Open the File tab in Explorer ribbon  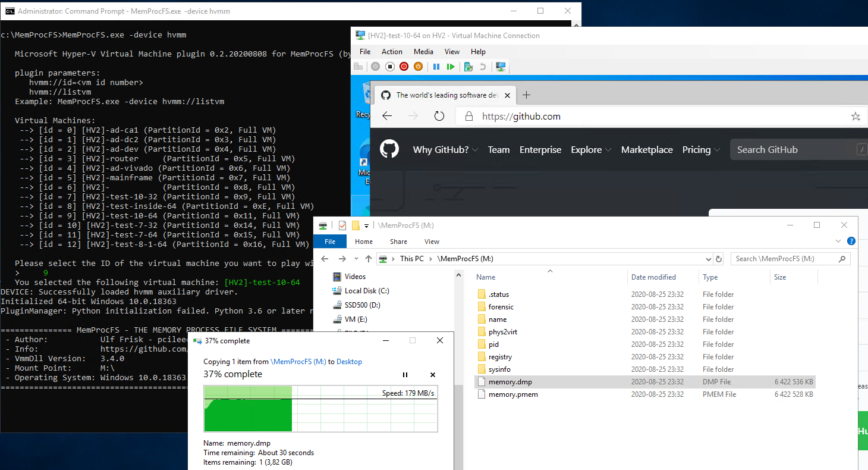pyautogui.click(x=330, y=242)
